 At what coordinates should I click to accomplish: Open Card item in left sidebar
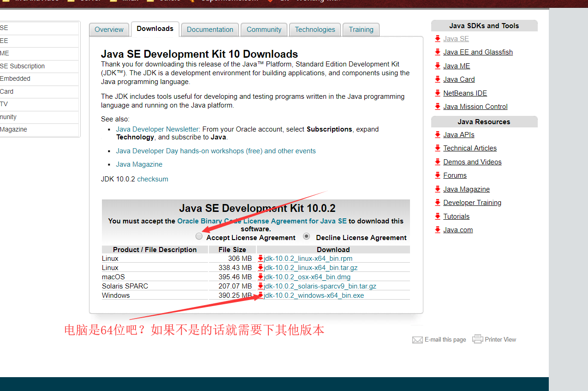click(7, 91)
